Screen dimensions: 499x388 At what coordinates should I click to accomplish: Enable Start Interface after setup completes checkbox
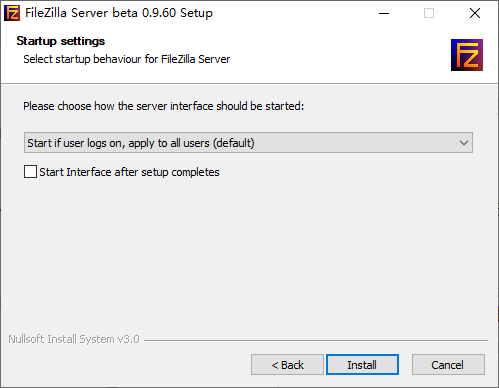[x=30, y=172]
